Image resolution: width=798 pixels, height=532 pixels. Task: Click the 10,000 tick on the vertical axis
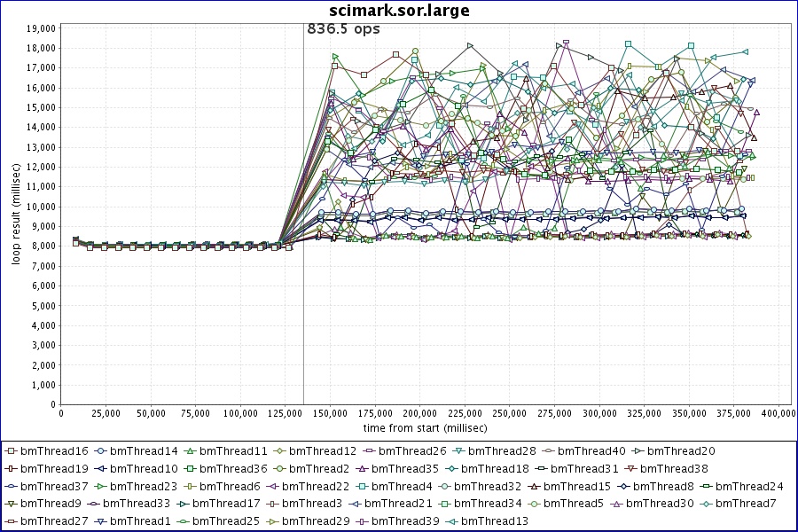(39, 207)
